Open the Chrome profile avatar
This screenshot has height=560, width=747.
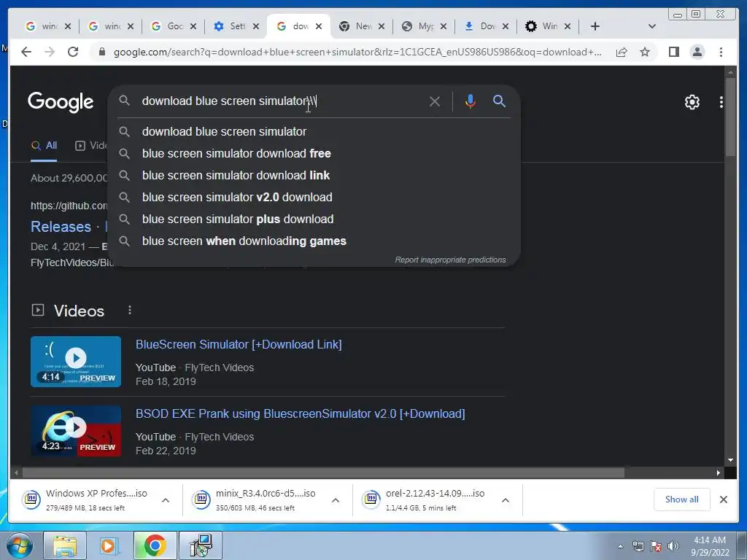[x=697, y=52]
